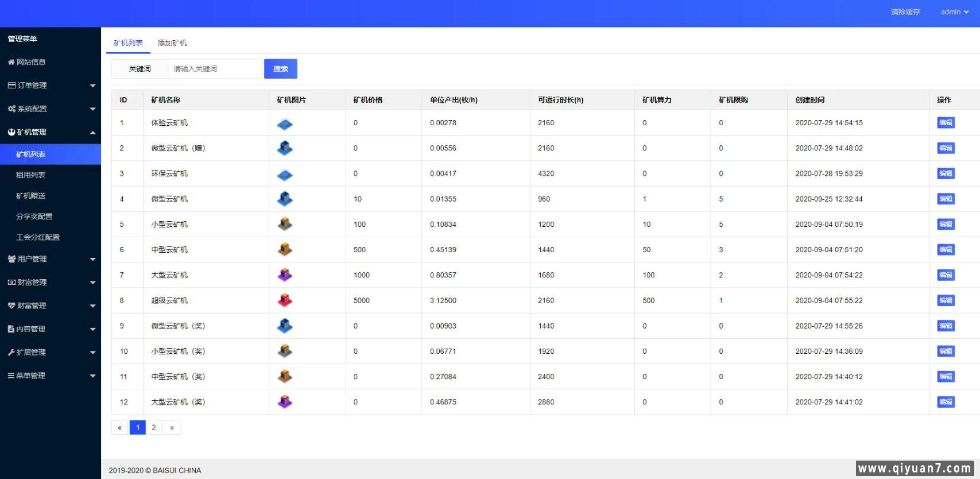980x479 pixels.
Task: Click the home icon beside 网站信息
Action: [x=11, y=62]
